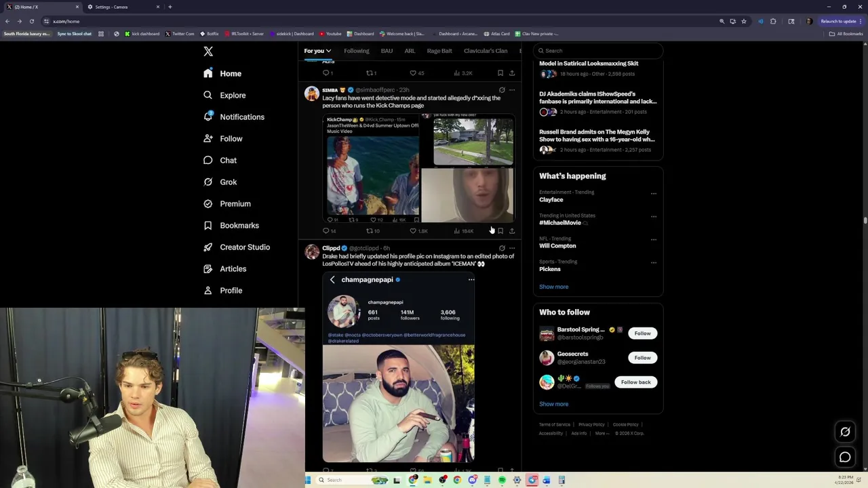Open Explore in the sidebar
The image size is (868, 488).
pos(224,95)
